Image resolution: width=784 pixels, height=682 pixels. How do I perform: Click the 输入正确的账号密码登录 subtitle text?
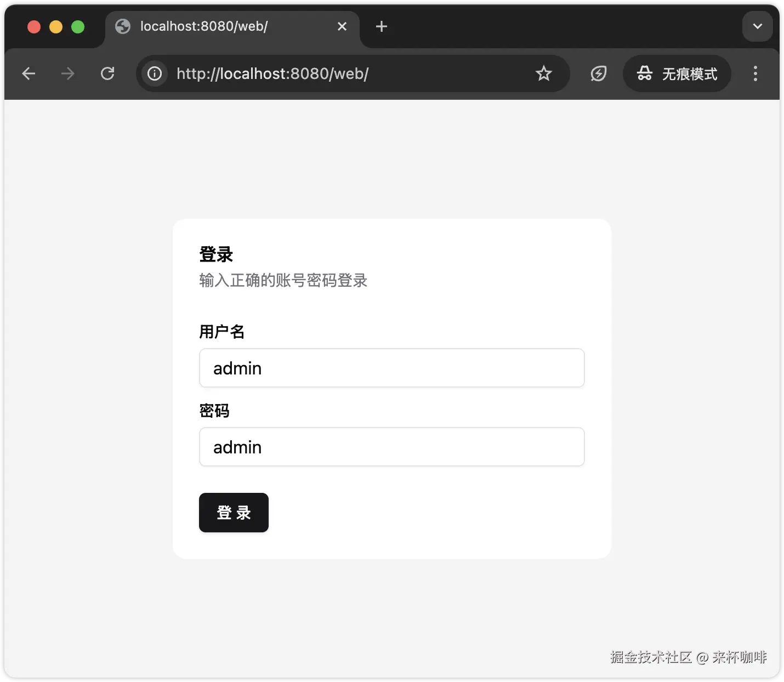tap(283, 280)
